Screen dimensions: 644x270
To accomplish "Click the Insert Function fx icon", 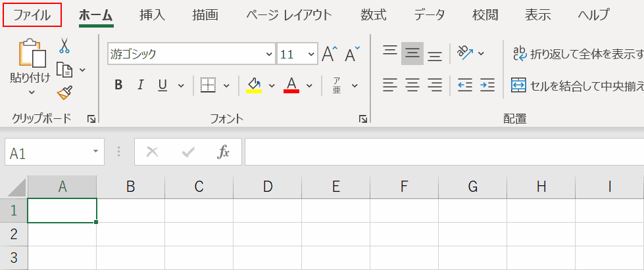I will click(223, 152).
